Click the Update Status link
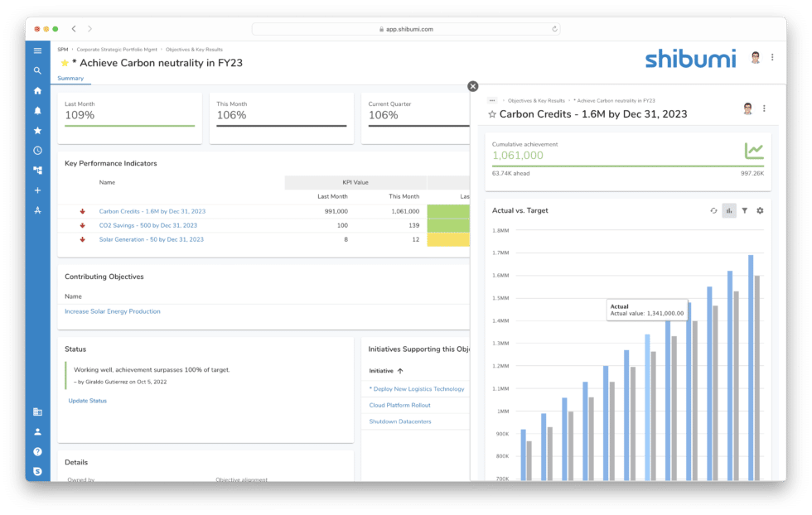The height and width of the screenshot is (515, 812). [86, 401]
